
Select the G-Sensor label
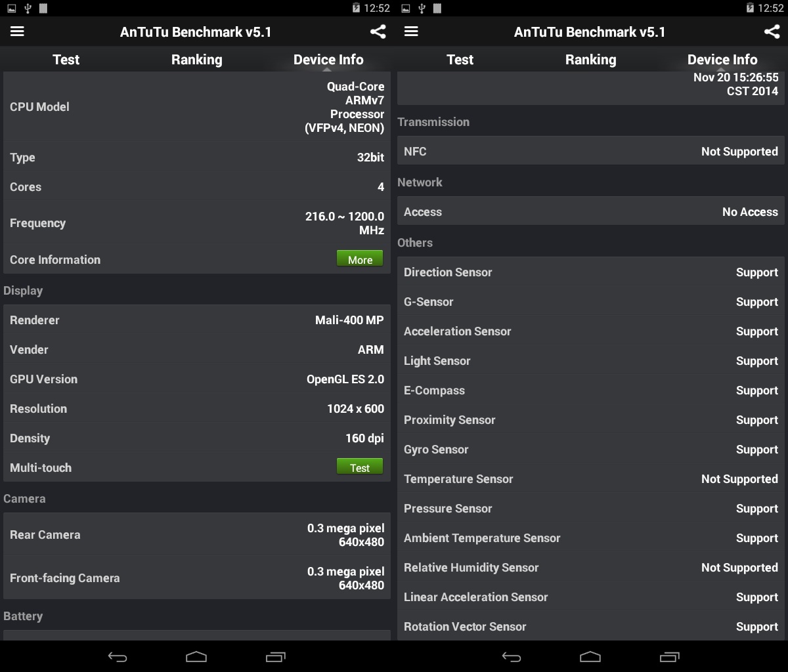click(x=429, y=302)
